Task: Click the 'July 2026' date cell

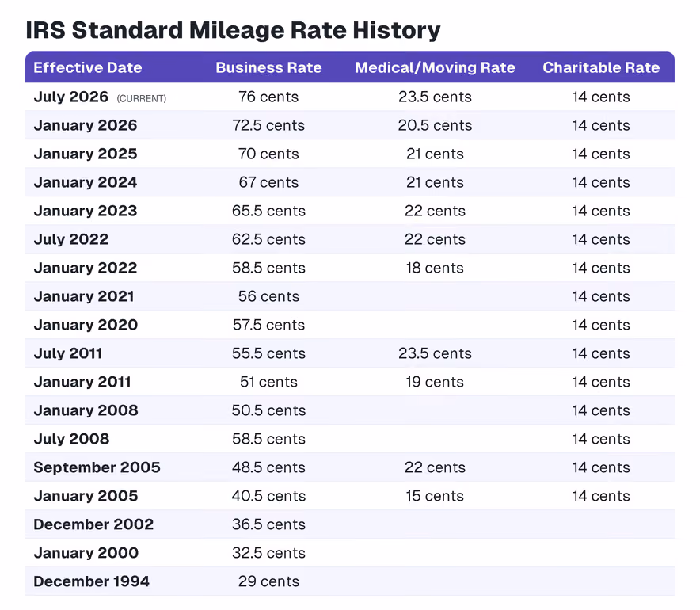Action: [x=71, y=97]
